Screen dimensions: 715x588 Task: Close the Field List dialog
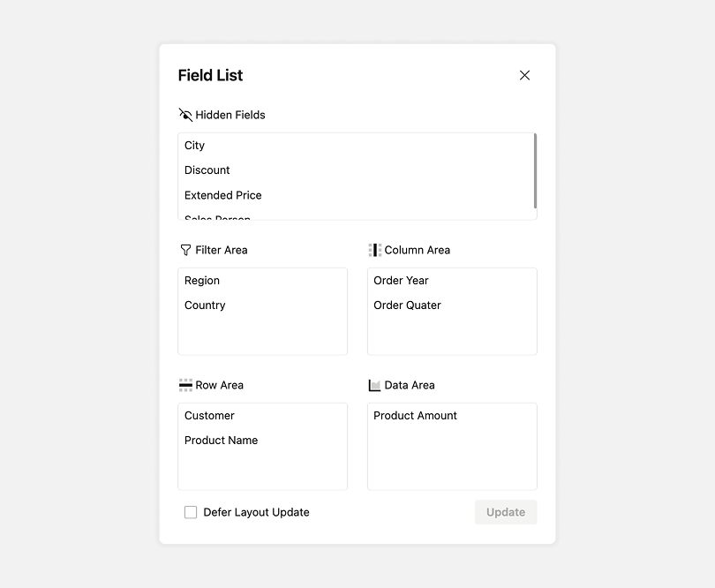(524, 75)
